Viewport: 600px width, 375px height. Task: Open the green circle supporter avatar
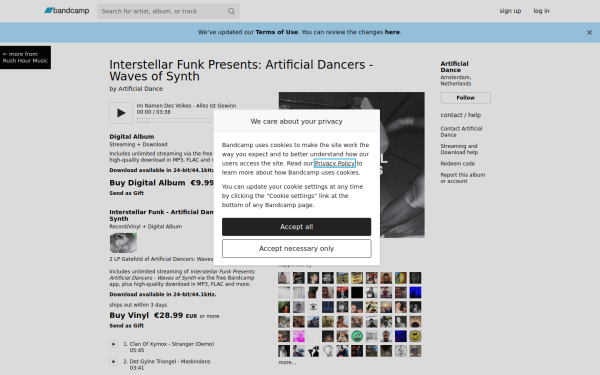click(x=357, y=336)
